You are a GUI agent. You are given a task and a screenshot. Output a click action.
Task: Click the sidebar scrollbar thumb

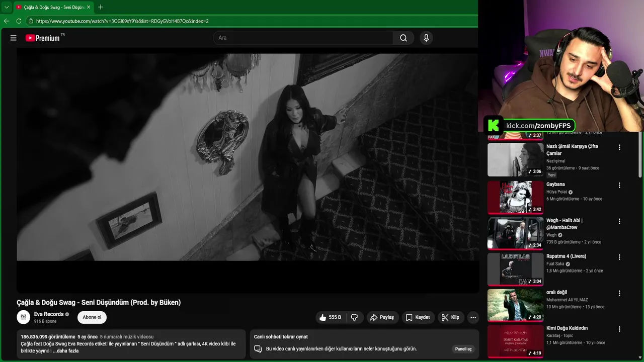pyautogui.click(x=640, y=155)
